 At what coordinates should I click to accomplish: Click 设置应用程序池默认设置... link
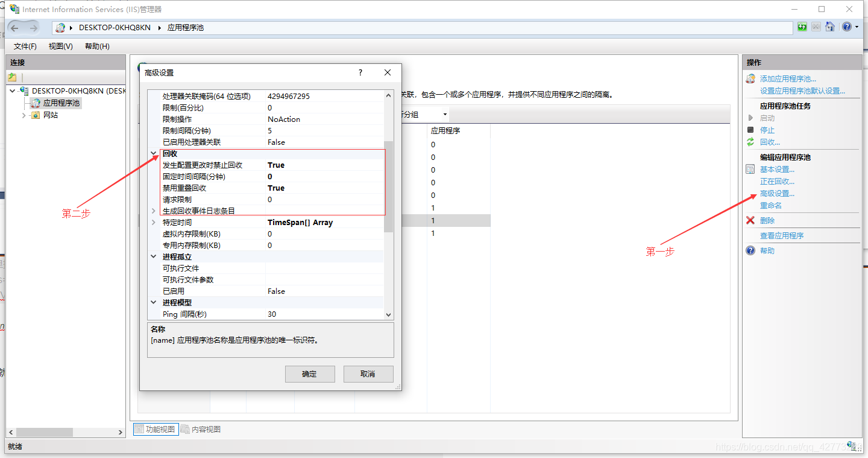click(x=802, y=91)
